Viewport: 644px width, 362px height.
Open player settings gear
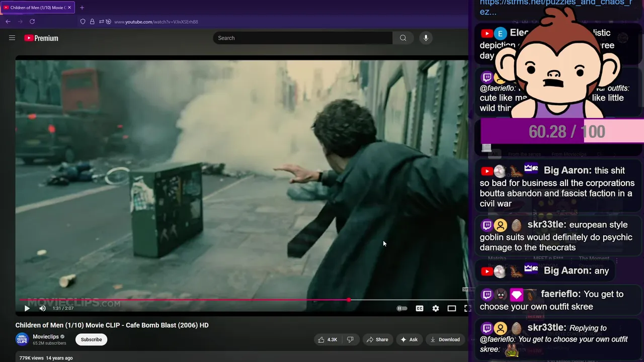[x=436, y=308]
